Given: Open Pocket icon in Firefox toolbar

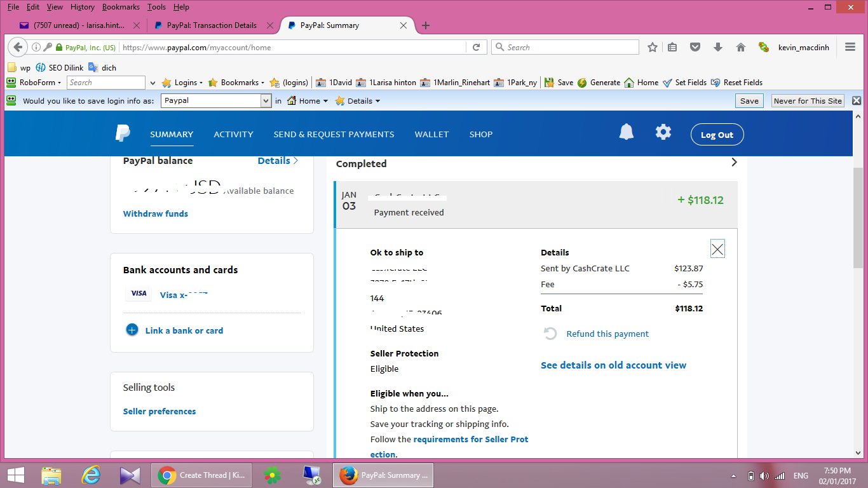Looking at the screenshot, I should click(x=695, y=47).
